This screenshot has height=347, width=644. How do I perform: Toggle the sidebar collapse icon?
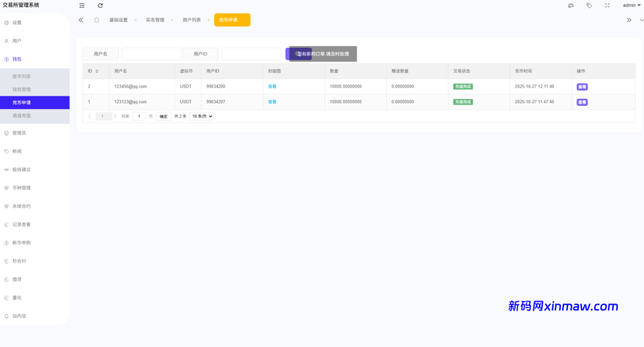tap(82, 6)
